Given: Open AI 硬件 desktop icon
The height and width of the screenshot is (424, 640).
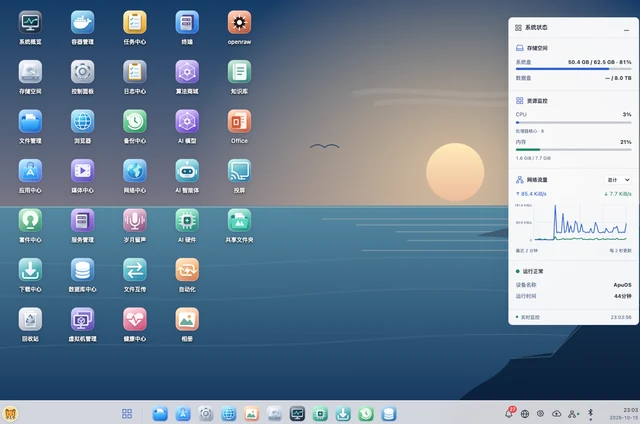Looking at the screenshot, I should (x=187, y=220).
